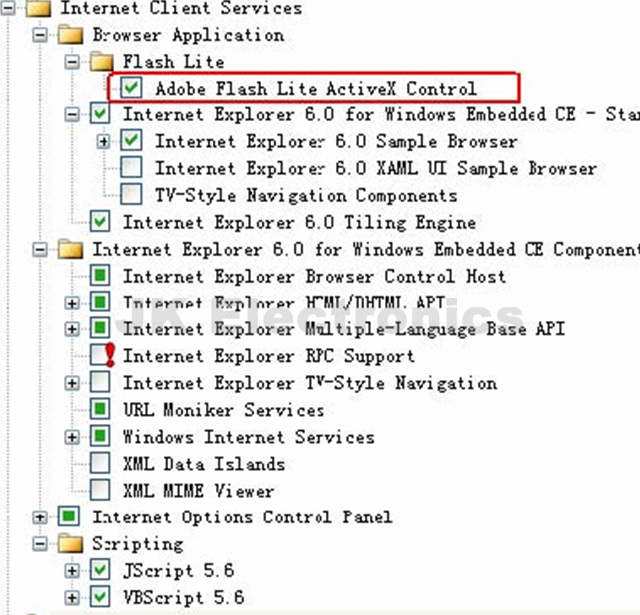This screenshot has width=640, height=615.
Task: Click the red exclamation mark on RPC Support
Action: pos(109,355)
